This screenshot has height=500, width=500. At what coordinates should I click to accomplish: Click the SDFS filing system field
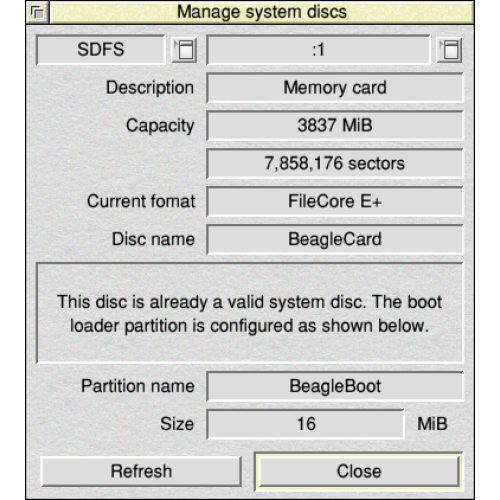(x=101, y=50)
